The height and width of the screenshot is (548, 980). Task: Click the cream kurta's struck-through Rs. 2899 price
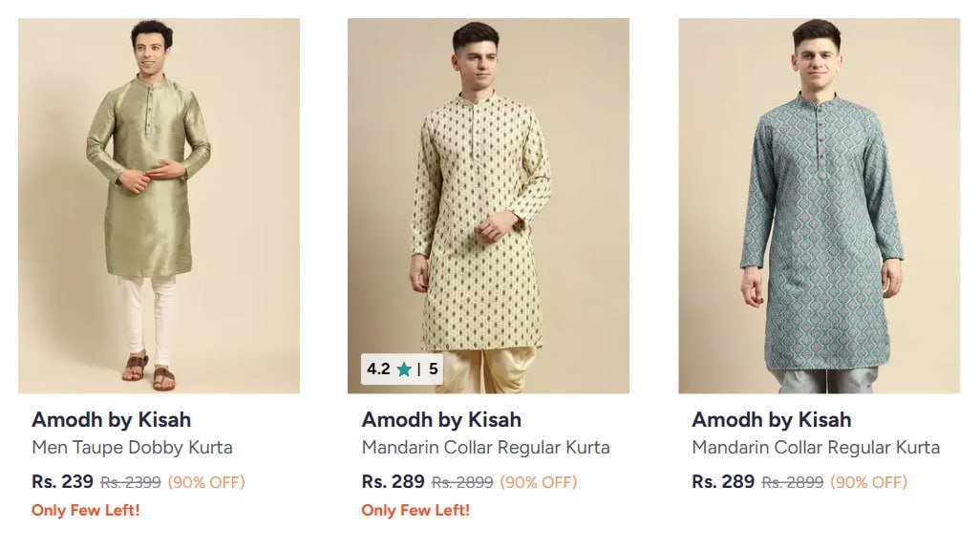click(462, 482)
